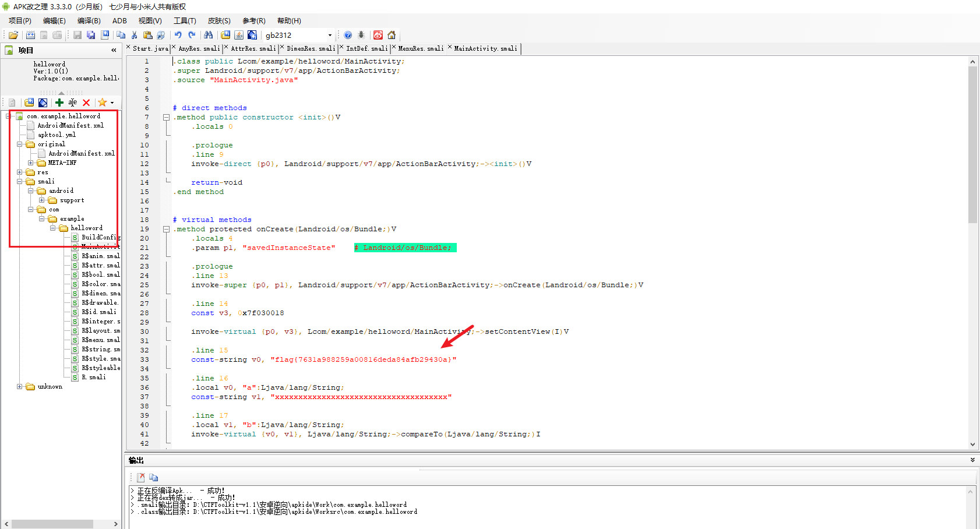This screenshot has height=529, width=980.
Task: Click the red Weibo icon
Action: 378,35
